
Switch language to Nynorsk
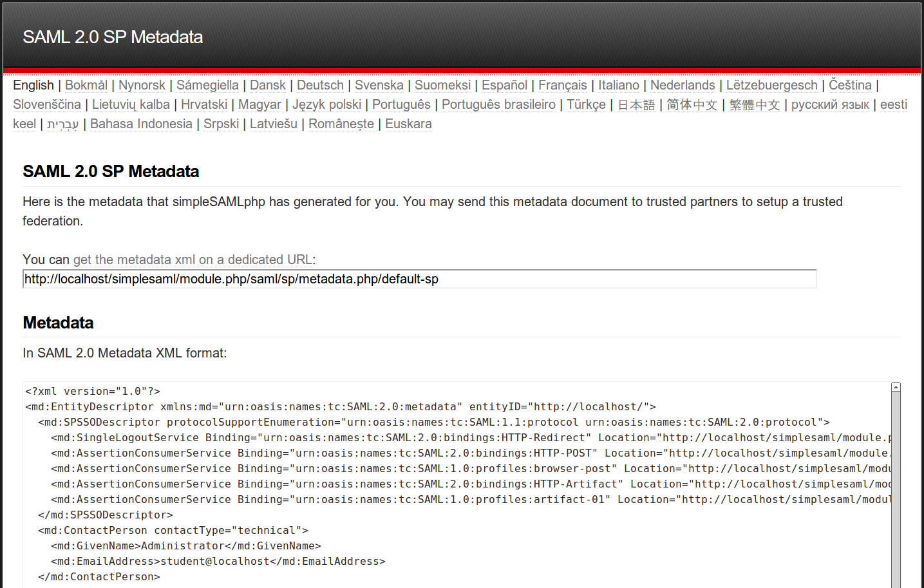coord(142,85)
